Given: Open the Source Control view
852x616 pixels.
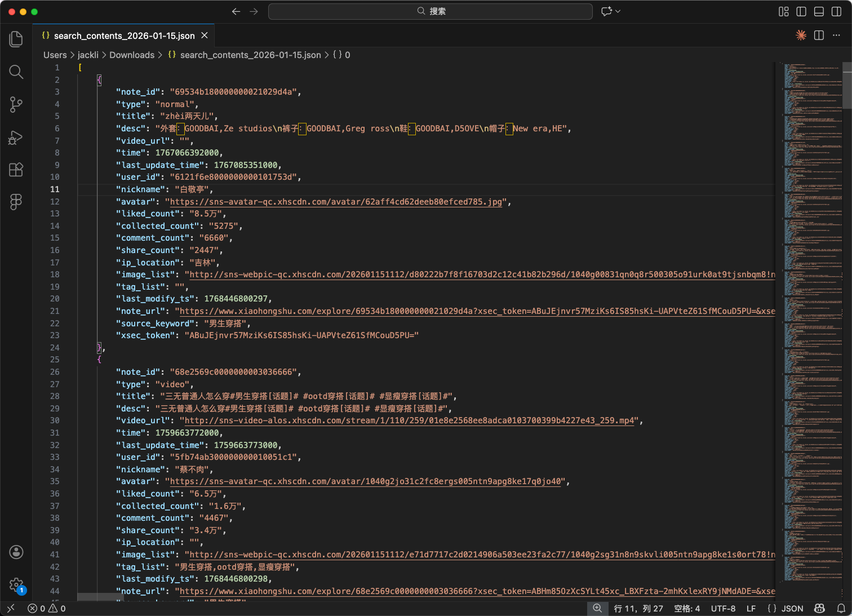Looking at the screenshot, I should pos(16,104).
